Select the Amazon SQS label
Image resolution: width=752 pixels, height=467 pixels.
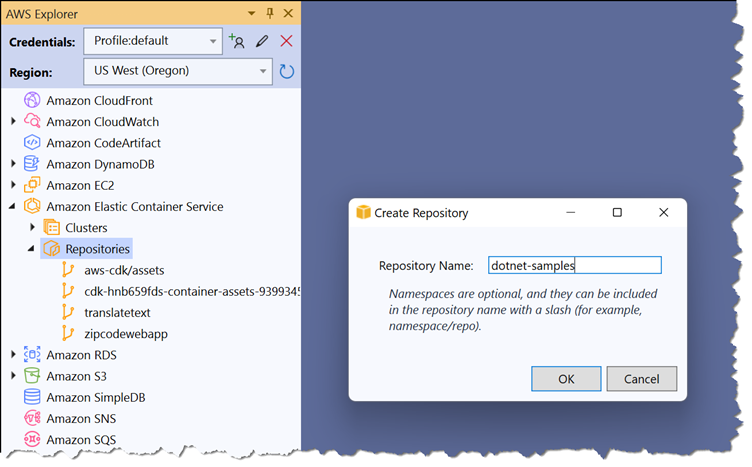81,439
